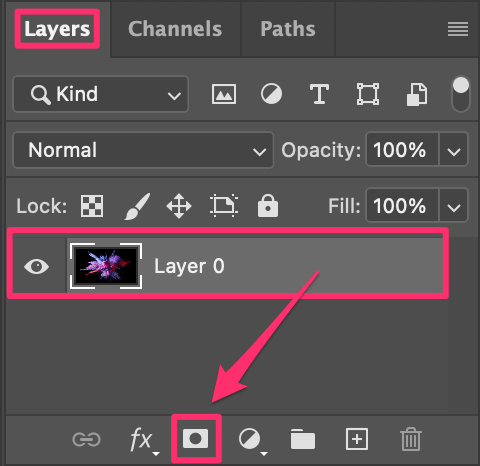
Task: Toggle lock transparent pixels checkerboard
Action: click(x=92, y=206)
